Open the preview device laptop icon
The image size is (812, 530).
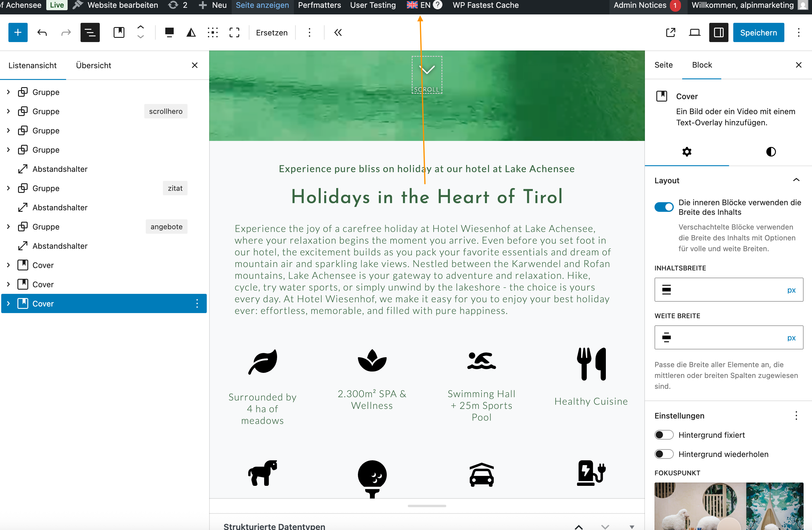click(694, 32)
